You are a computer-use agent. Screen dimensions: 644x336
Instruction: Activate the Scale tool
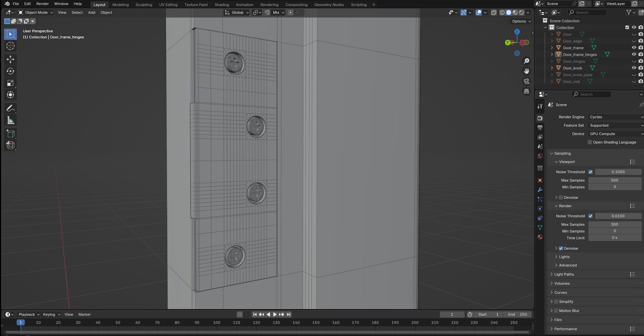10,83
